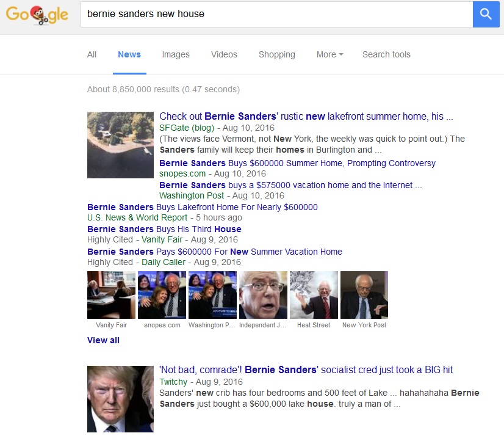Click the Independent Journal image thumbnail
The height and width of the screenshot is (444, 504).
click(x=263, y=295)
